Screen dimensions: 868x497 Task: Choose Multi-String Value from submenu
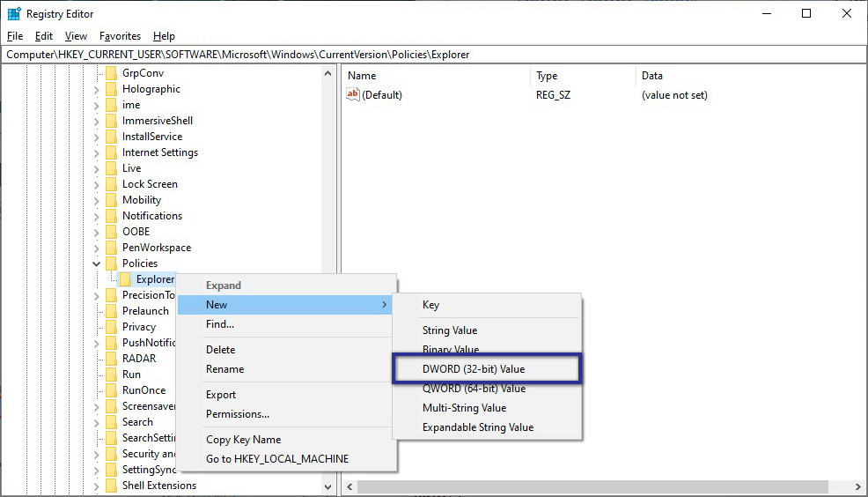tap(487, 408)
